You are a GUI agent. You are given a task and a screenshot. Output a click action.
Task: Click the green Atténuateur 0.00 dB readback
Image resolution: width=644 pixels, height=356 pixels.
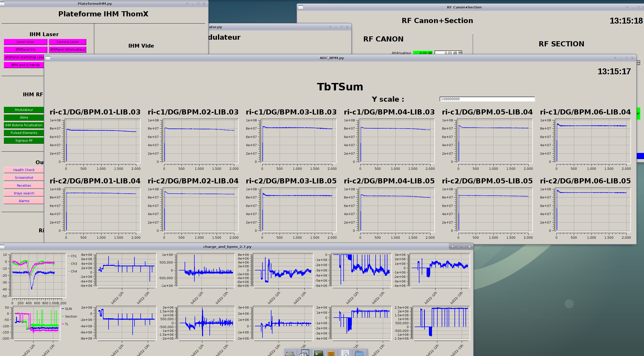point(423,53)
